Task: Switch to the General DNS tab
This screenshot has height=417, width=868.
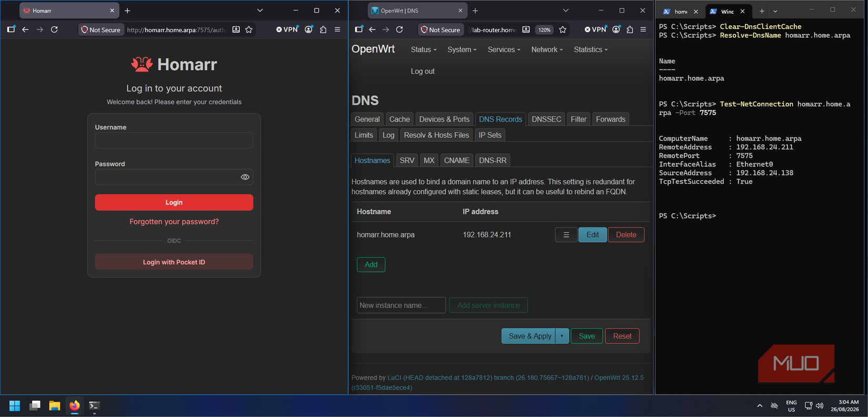Action: [x=367, y=119]
